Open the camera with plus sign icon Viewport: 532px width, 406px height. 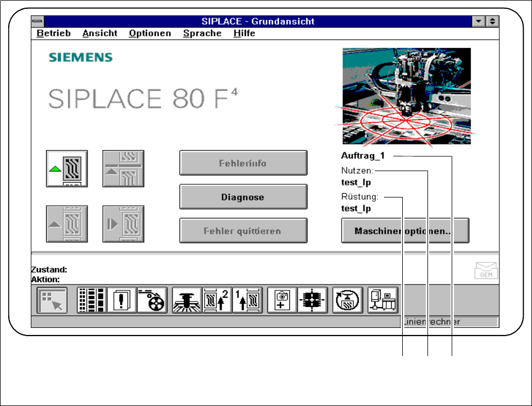(282, 300)
